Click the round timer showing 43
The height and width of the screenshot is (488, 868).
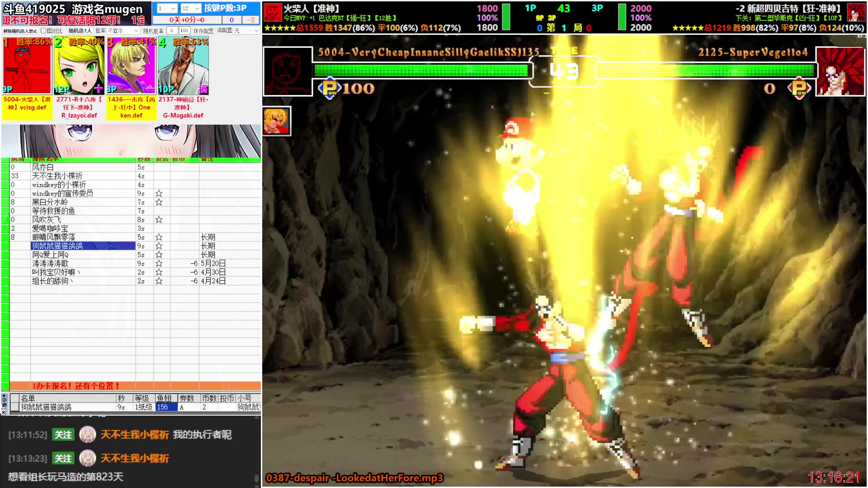tap(564, 71)
